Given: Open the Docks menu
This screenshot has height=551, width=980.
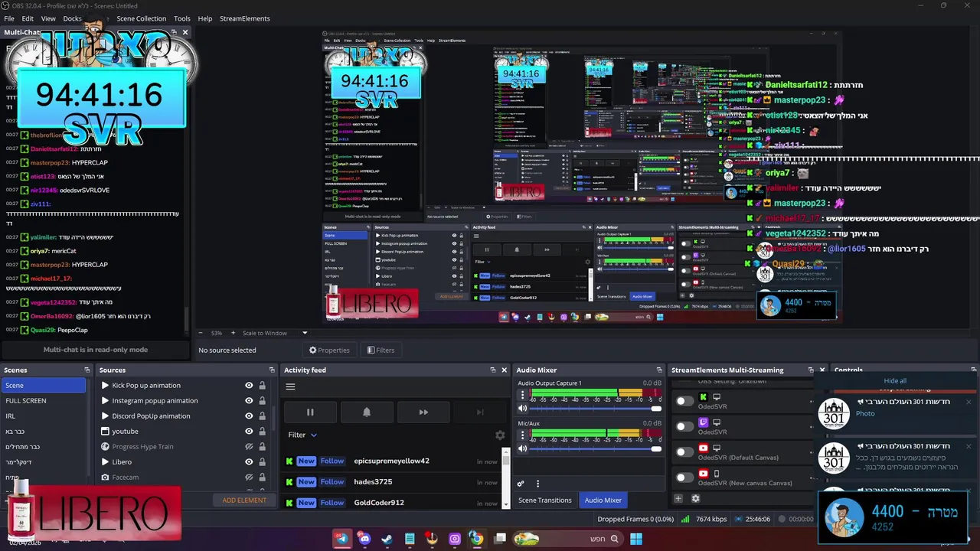Looking at the screenshot, I should (x=72, y=18).
